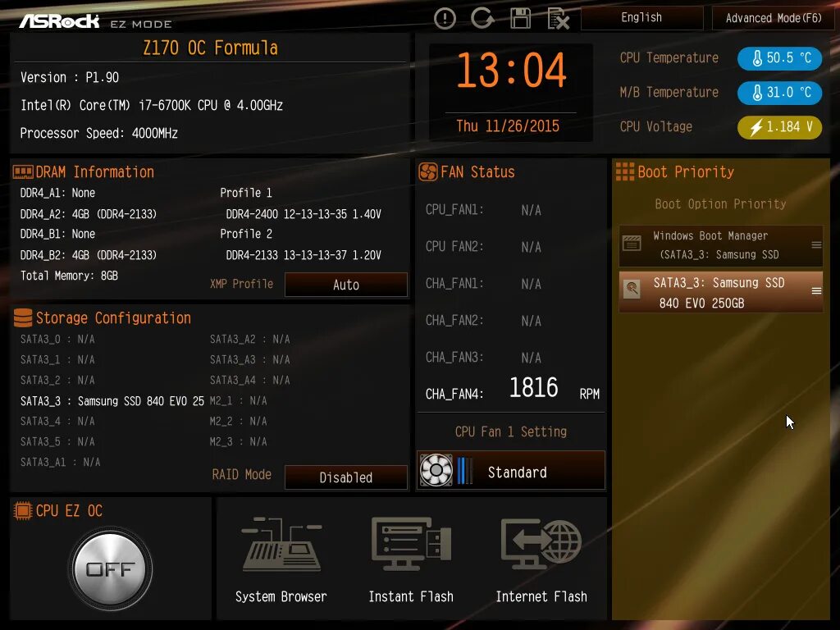
Task: Toggle the CPU EZ OC OFF knob
Action: [111, 569]
